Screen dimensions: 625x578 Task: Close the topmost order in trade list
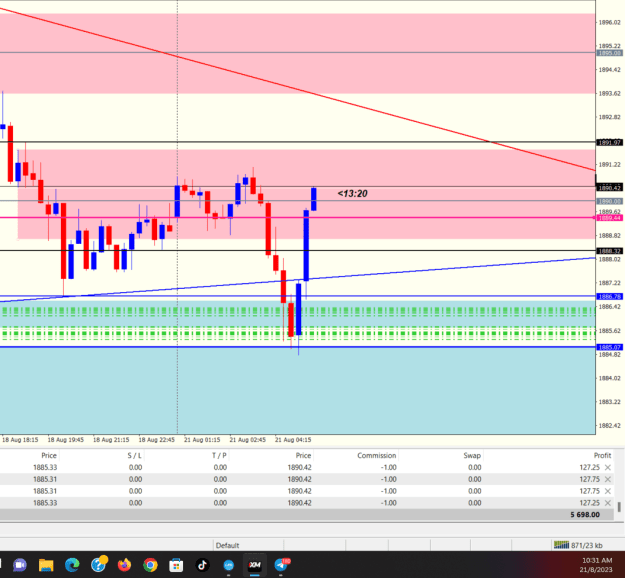608,467
